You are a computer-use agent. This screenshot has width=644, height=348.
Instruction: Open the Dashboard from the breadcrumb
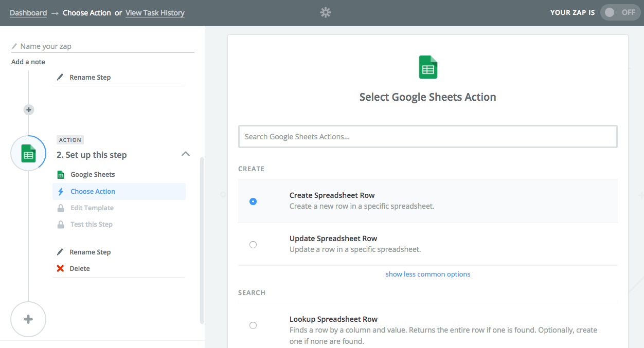click(28, 12)
